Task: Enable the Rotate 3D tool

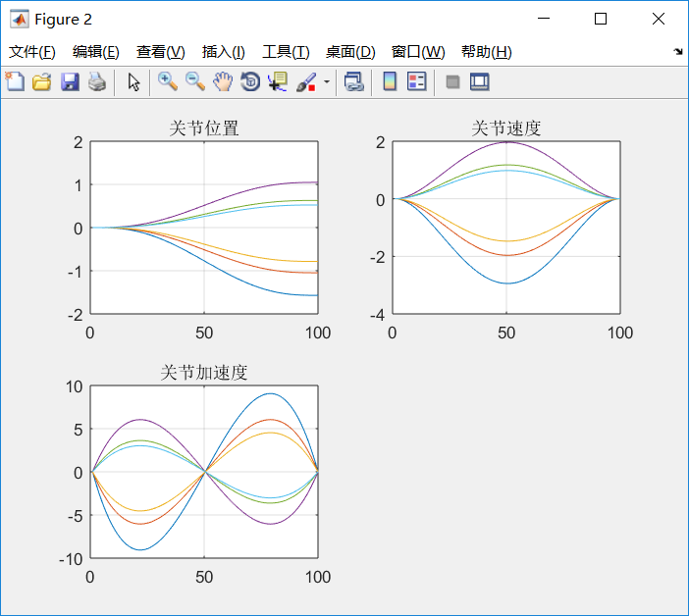Action: pos(250,82)
